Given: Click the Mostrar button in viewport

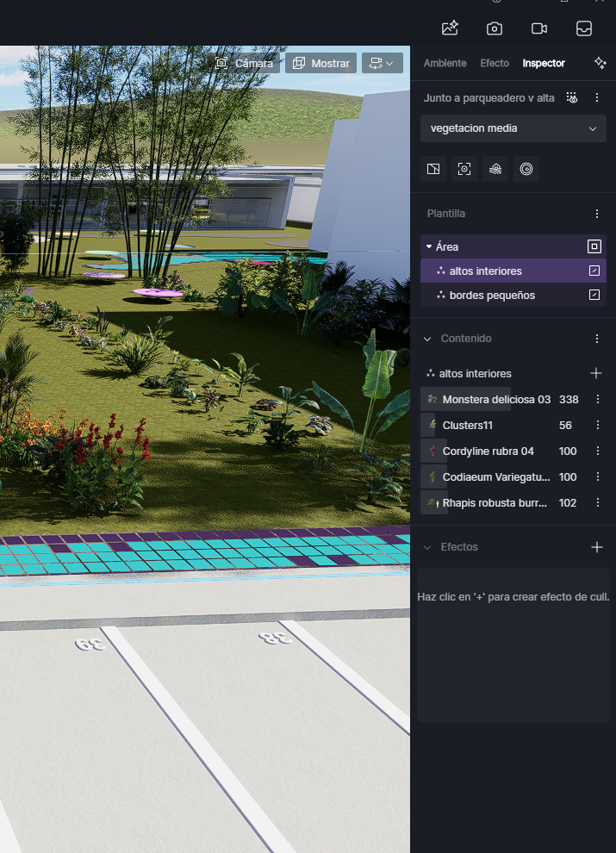Looking at the screenshot, I should coord(320,63).
